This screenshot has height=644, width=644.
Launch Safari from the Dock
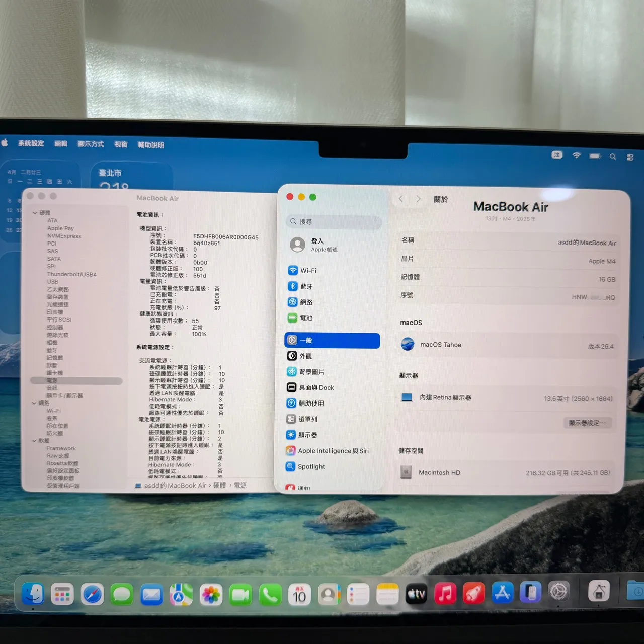coord(92,594)
